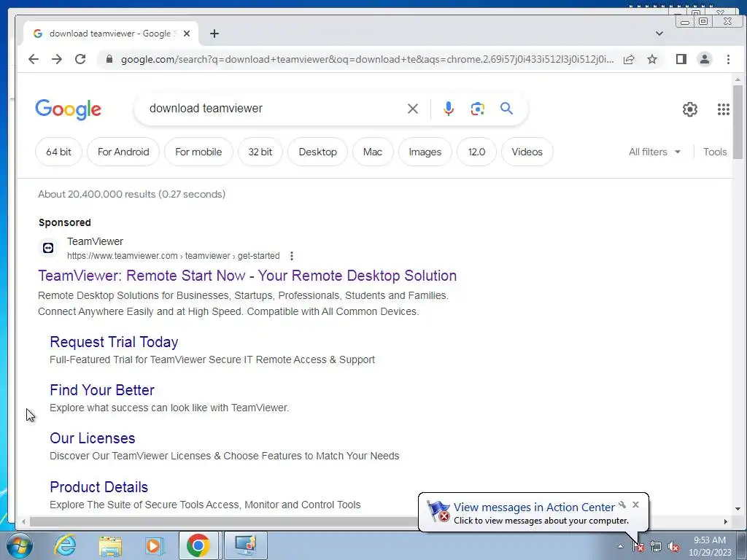Open Windows Explorer folder on taskbar
747x560 pixels.
coord(110,545)
